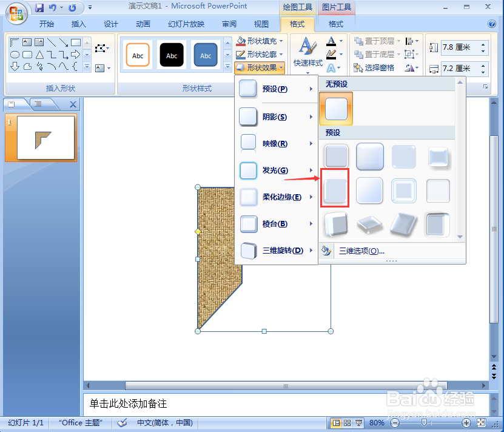This screenshot has width=504, height=432.
Task: Switch to the 开始 tab
Action: (x=46, y=24)
